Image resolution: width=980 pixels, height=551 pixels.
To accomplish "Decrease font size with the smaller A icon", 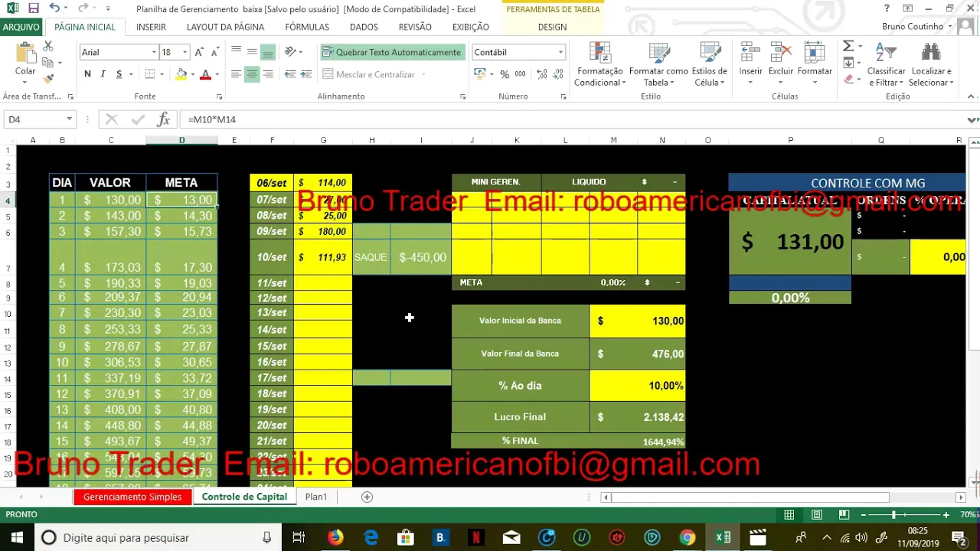I will pyautogui.click(x=215, y=52).
